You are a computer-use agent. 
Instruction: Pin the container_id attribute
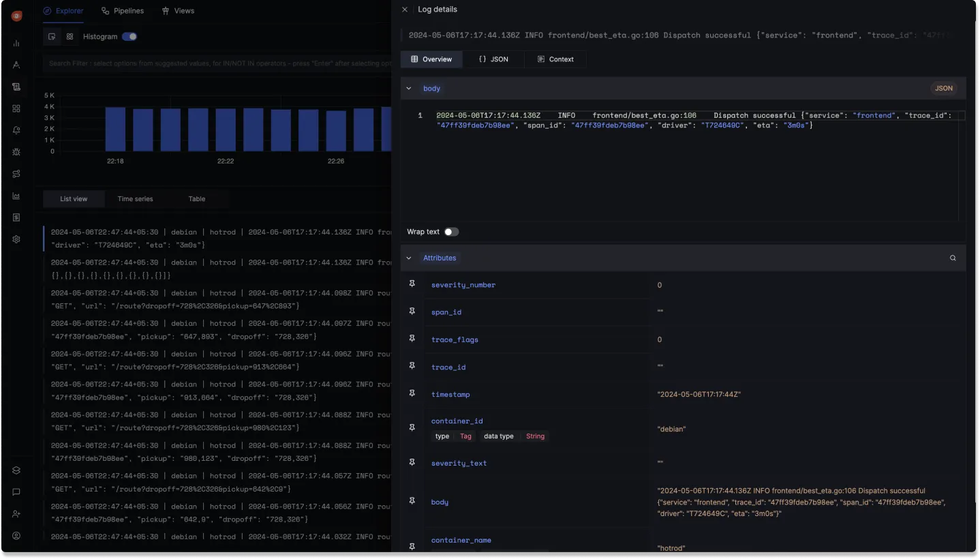coord(412,428)
